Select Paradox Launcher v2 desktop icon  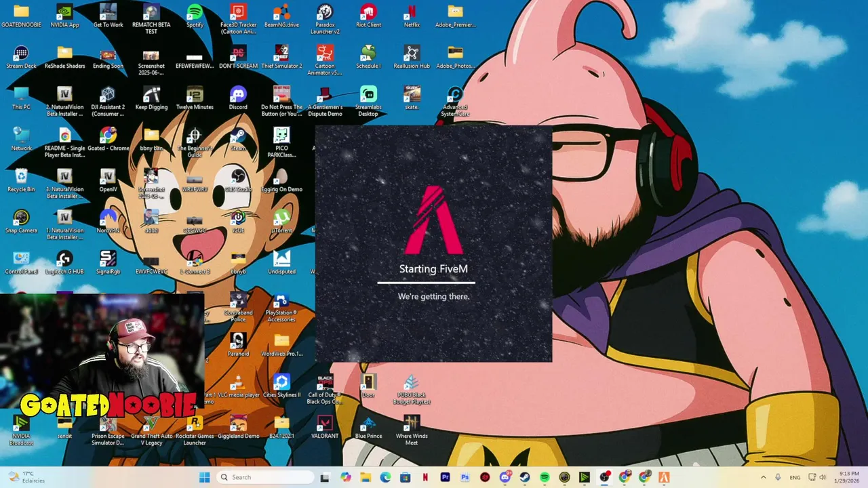pos(325,18)
